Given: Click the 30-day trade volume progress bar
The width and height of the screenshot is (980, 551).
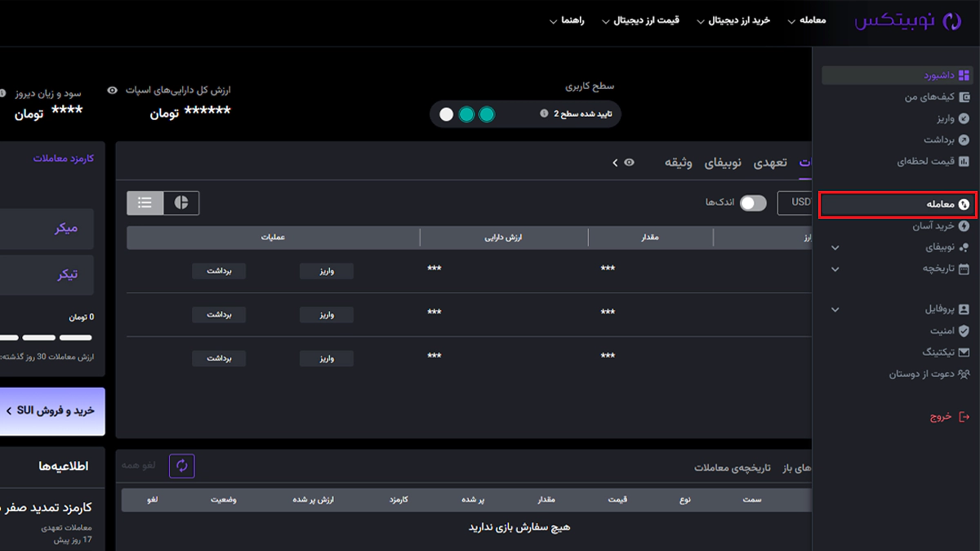Looking at the screenshot, I should (46, 337).
